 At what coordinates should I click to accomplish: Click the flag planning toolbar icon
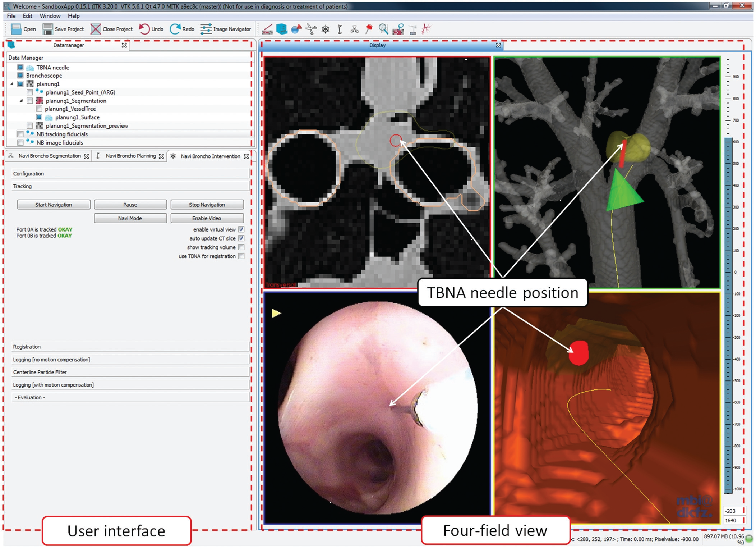(x=340, y=29)
